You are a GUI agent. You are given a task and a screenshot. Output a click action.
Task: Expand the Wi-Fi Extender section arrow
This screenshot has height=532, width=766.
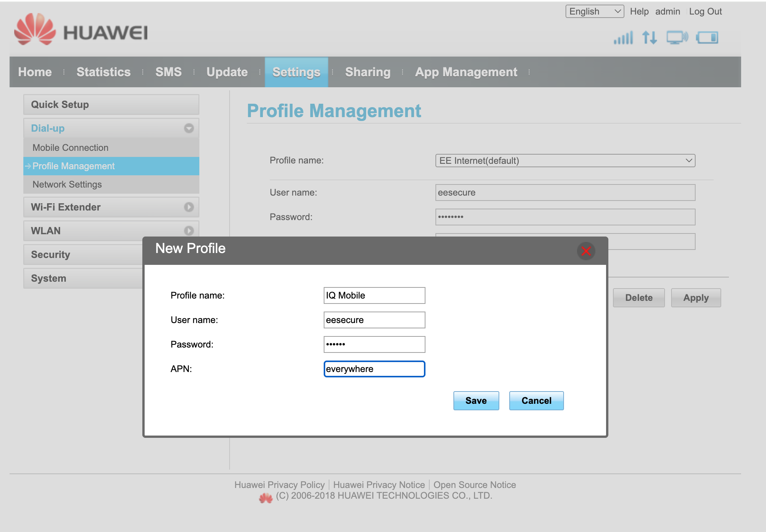[x=189, y=207]
